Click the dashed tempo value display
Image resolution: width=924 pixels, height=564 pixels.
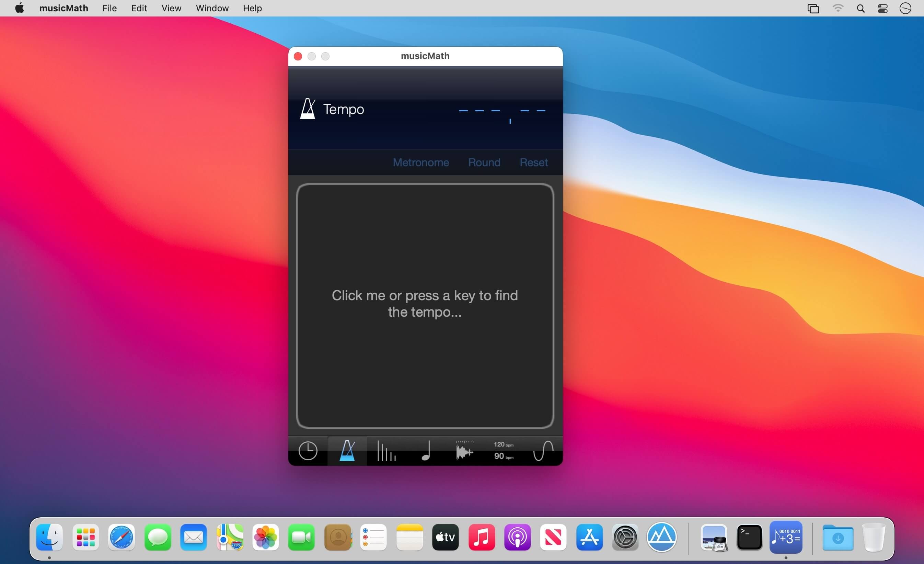[x=502, y=111]
